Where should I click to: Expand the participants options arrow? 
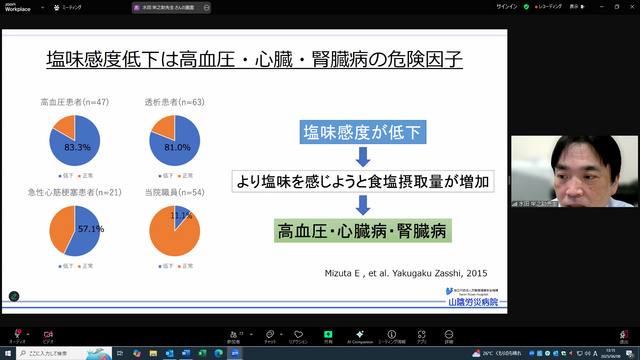click(x=251, y=334)
